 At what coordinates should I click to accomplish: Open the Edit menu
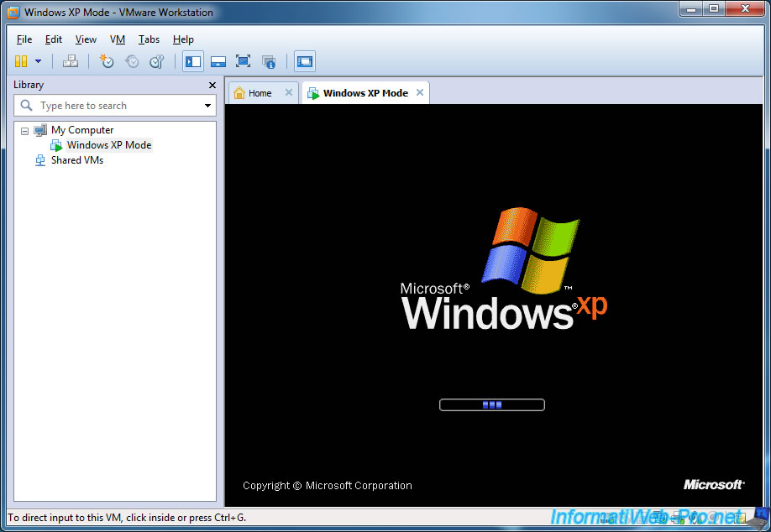54,39
